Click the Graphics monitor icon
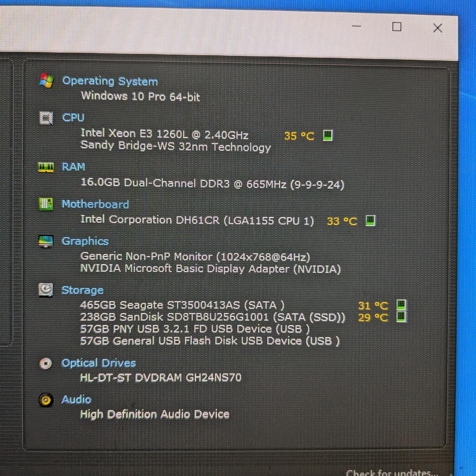 pyautogui.click(x=46, y=241)
